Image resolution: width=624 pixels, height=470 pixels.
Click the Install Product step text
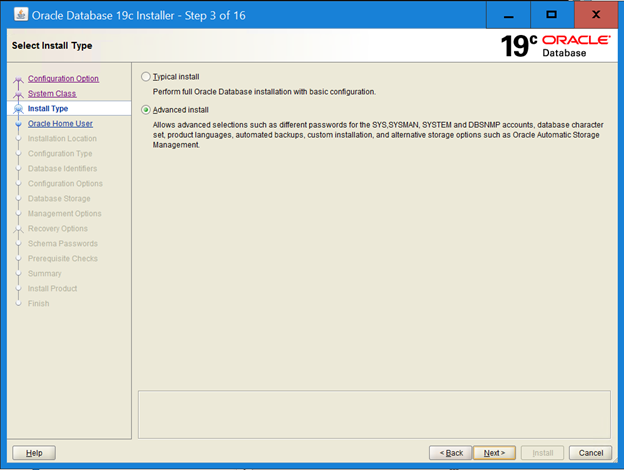click(52, 289)
